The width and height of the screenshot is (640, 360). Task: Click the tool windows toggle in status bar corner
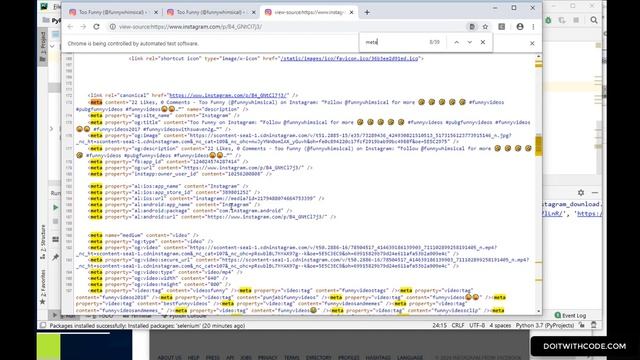click(x=43, y=325)
